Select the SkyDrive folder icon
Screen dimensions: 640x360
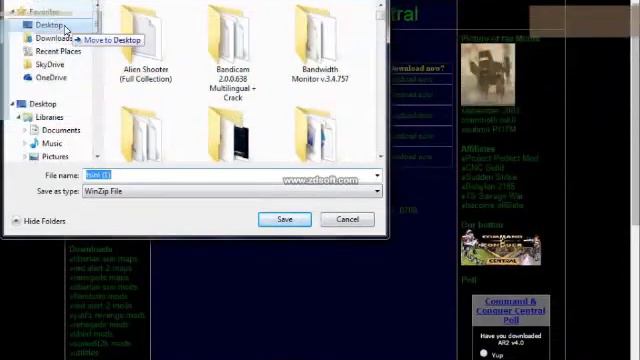point(28,64)
